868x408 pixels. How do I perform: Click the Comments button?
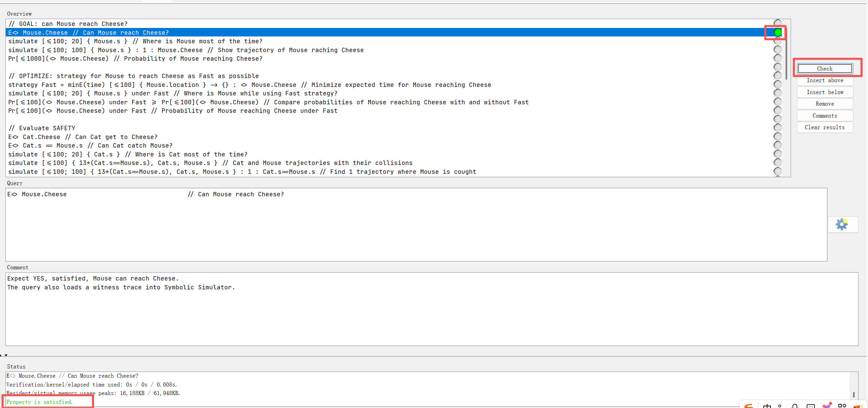coord(825,116)
